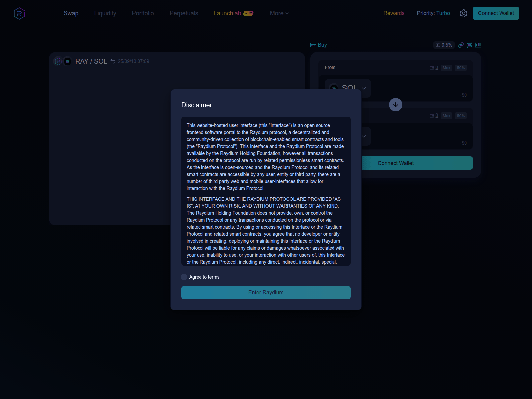532x399 pixels.
Task: Click the swap routing icon in top right
Action: pyautogui.click(x=469, y=45)
